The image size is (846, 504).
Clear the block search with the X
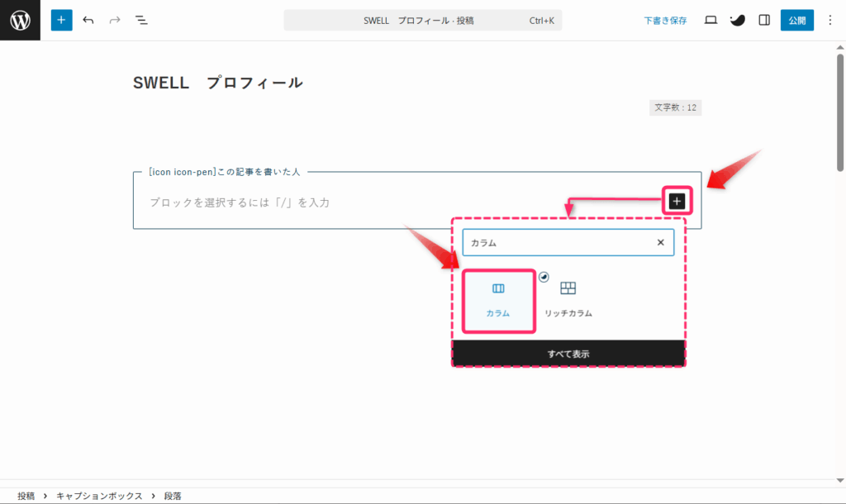click(660, 242)
